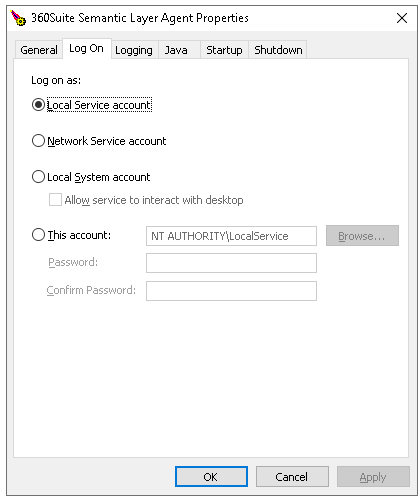This screenshot has width=420, height=498.
Task: Open the Logging tab
Action: (134, 50)
